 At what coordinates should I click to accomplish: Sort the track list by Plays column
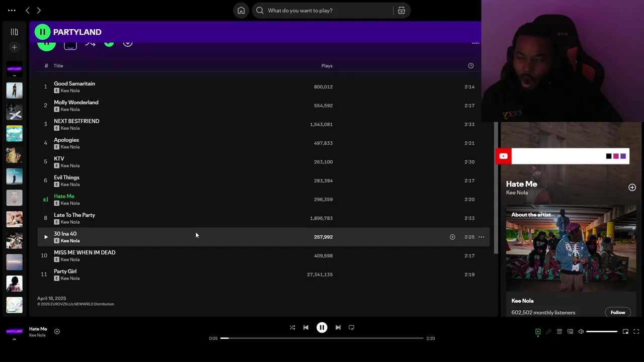327,66
